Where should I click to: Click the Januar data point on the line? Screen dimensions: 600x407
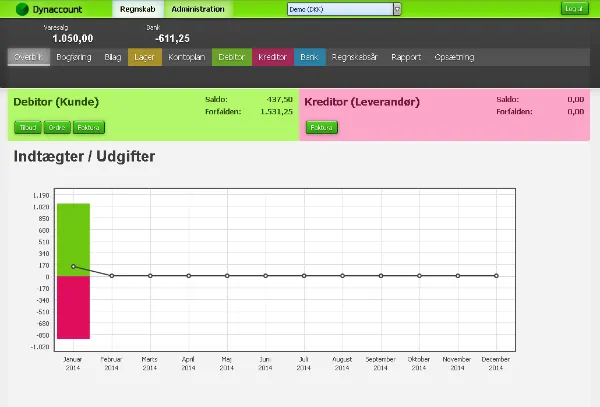pos(73,266)
